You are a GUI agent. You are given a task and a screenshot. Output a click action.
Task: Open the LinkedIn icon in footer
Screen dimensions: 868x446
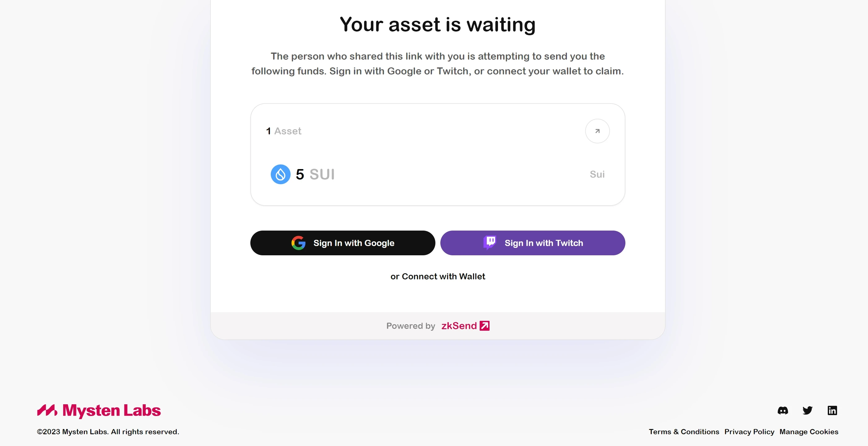(x=832, y=410)
